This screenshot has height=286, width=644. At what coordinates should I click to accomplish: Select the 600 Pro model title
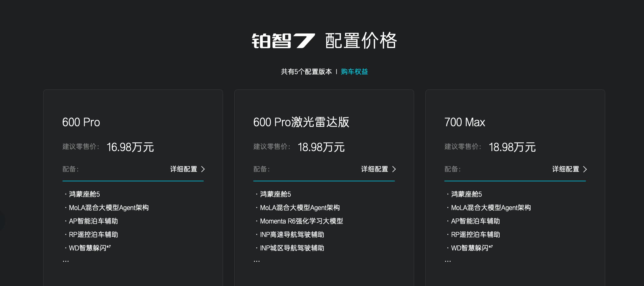tap(81, 122)
